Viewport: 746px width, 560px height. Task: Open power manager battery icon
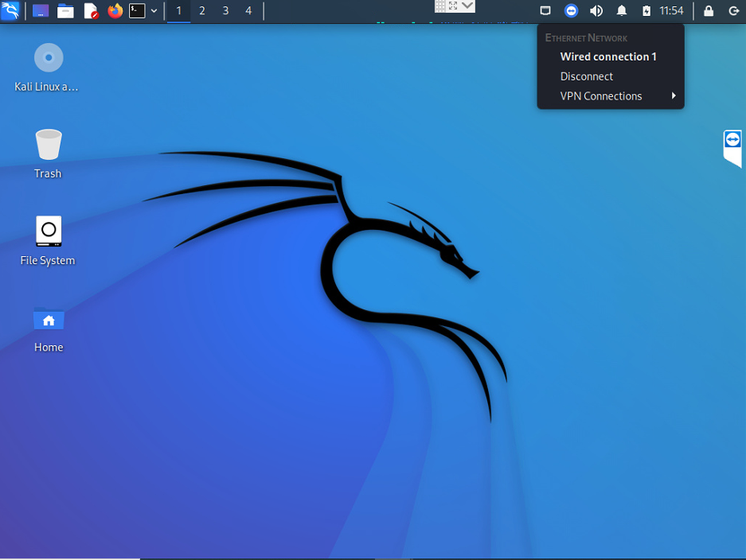point(646,10)
